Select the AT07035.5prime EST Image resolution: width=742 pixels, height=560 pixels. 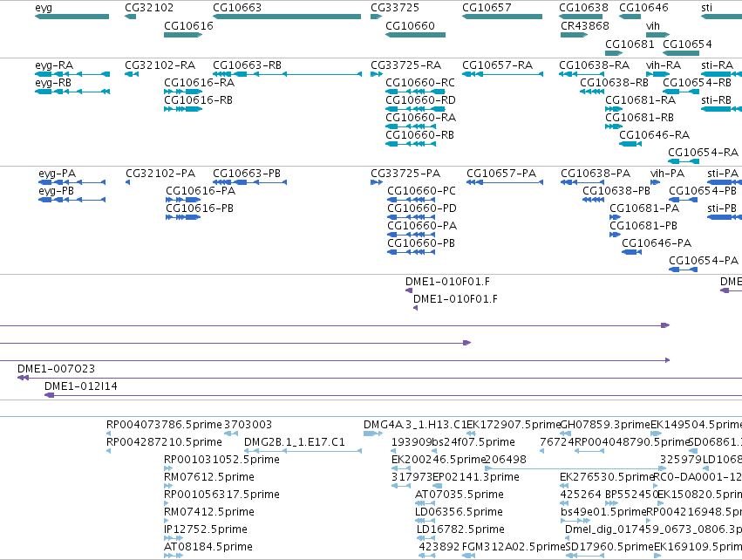425,503
